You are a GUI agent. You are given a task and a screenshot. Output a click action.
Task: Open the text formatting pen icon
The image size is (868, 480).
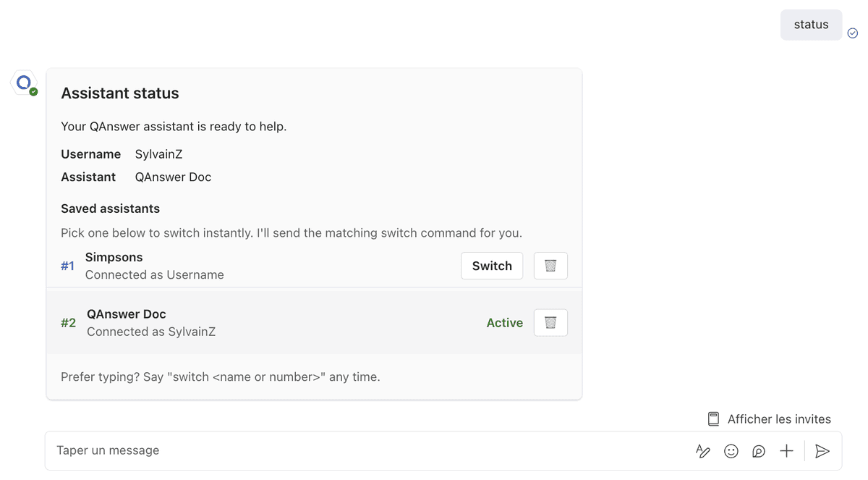(702, 451)
